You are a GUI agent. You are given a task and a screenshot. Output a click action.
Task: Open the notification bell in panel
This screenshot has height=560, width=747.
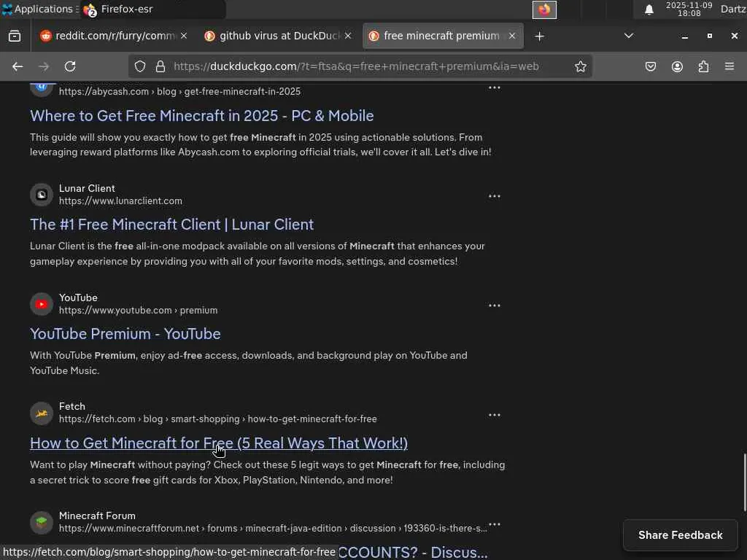649,9
